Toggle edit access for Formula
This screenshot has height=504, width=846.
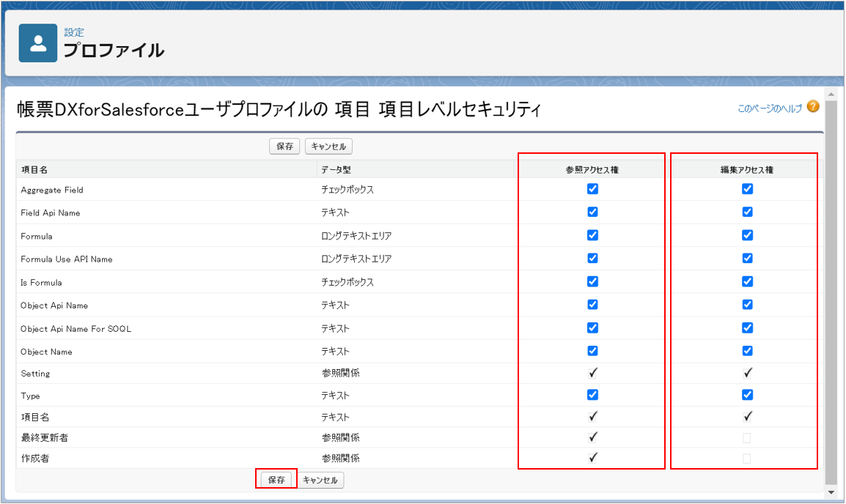[x=747, y=235]
